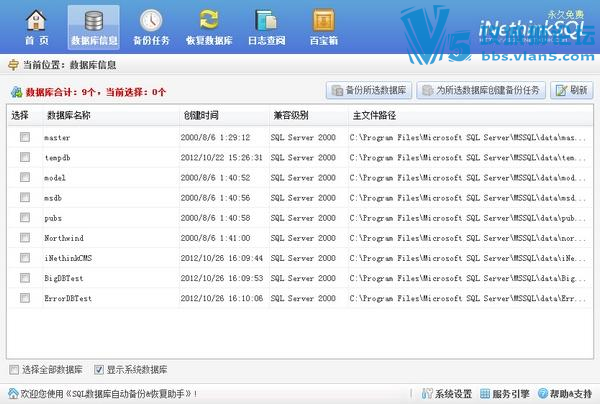Click creation time 2012/10/26 16:10:06
The width and height of the screenshot is (600, 404).
click(222, 298)
